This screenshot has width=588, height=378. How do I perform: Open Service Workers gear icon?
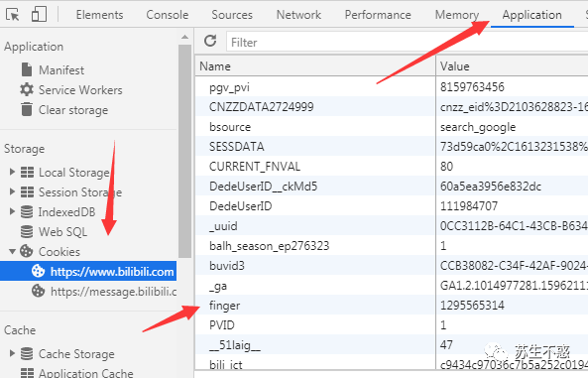pyautogui.click(x=27, y=89)
